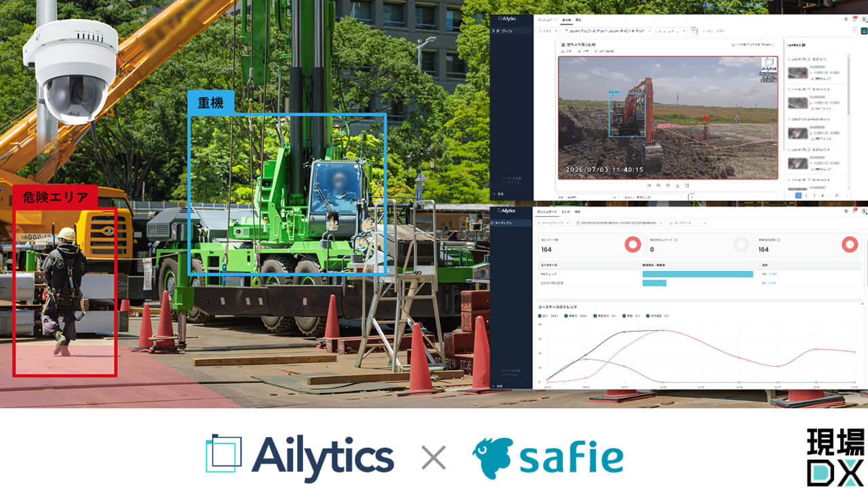
Task: Toggle the 承認済み (0) trend checkbox
Action: pyautogui.click(x=595, y=316)
